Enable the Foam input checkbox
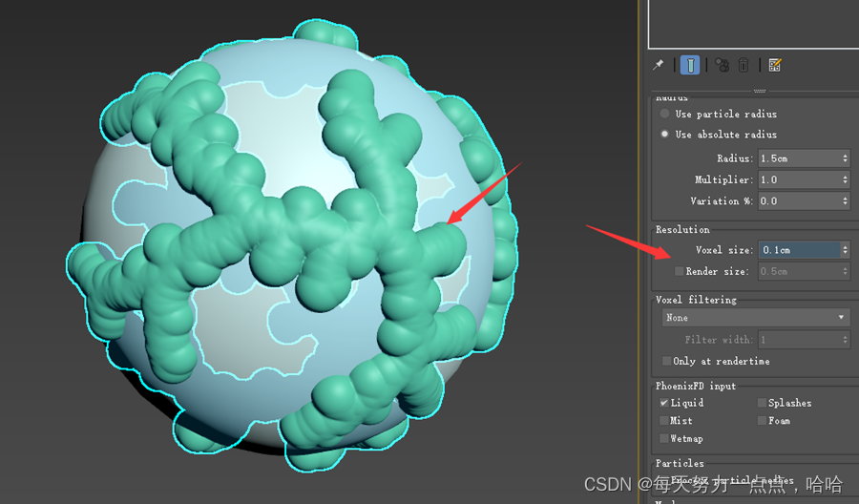This screenshot has width=859, height=504. point(762,420)
